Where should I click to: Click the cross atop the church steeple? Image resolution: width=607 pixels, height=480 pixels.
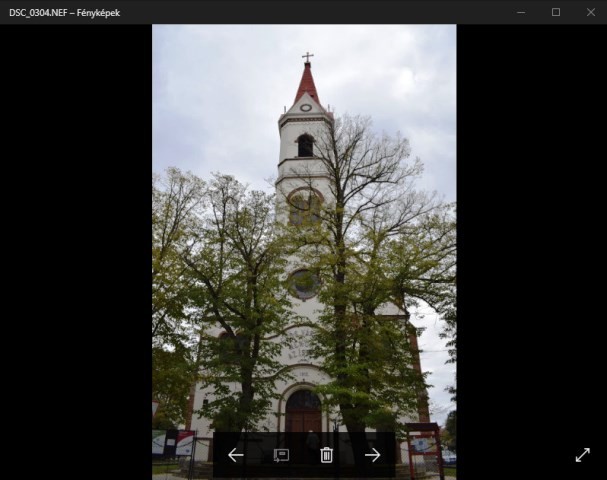tap(307, 57)
